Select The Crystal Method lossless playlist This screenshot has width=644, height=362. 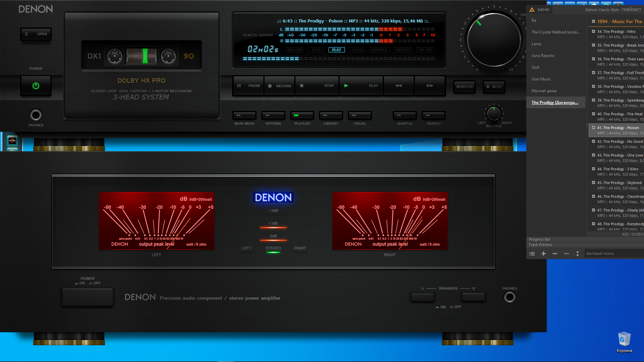[x=556, y=32]
